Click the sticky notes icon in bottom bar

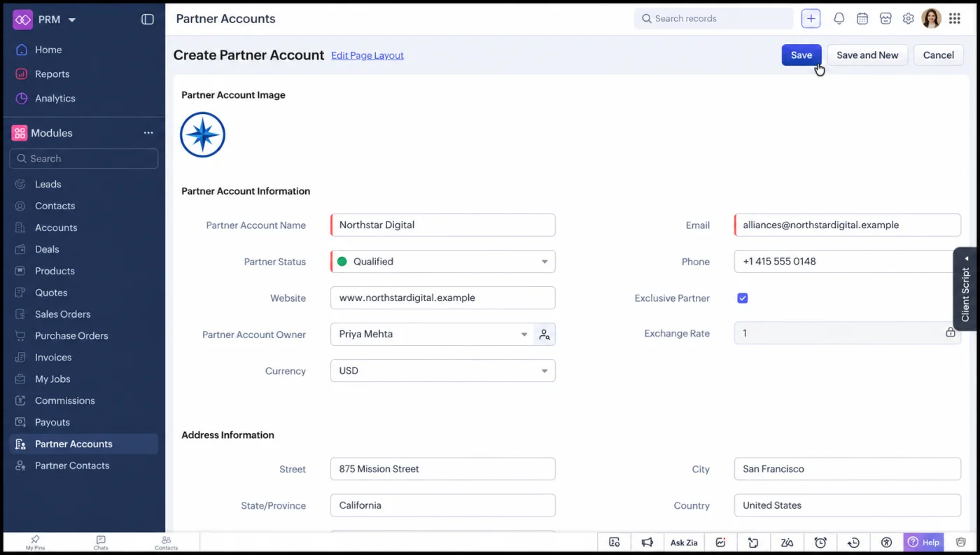(753, 542)
